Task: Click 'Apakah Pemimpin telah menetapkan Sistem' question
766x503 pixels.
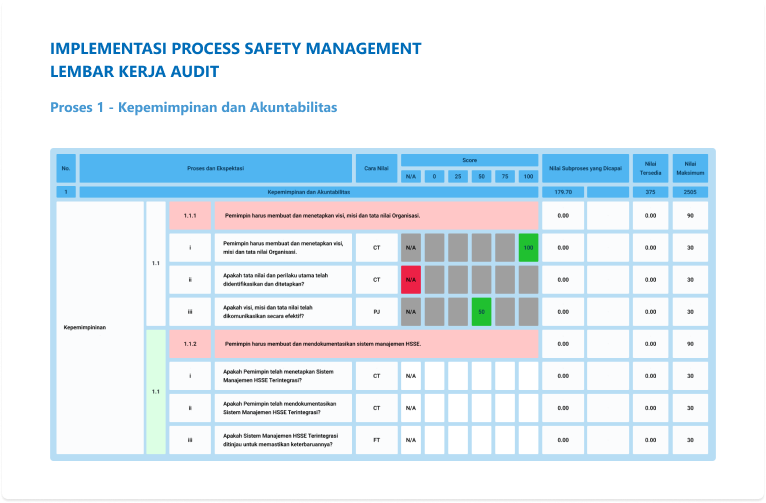Action: point(283,376)
